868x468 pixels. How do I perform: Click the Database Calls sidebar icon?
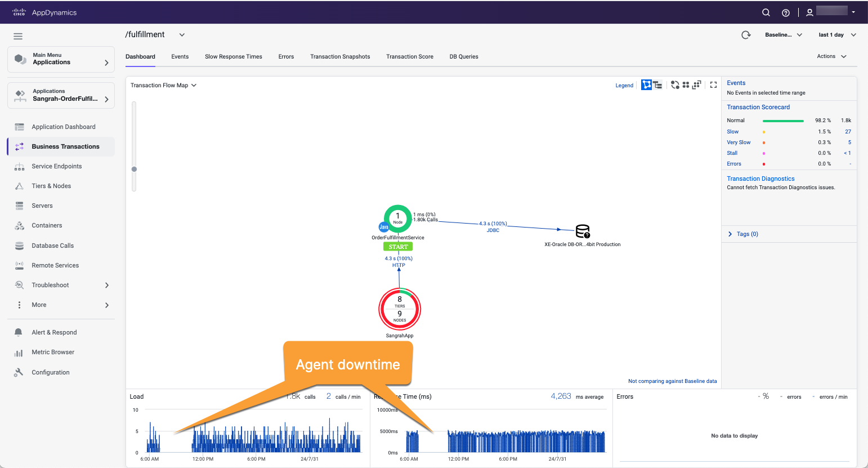(x=19, y=246)
